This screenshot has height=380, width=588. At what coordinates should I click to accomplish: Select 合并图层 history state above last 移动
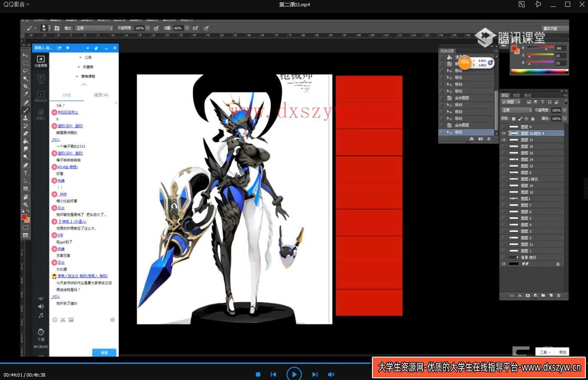tap(466, 125)
